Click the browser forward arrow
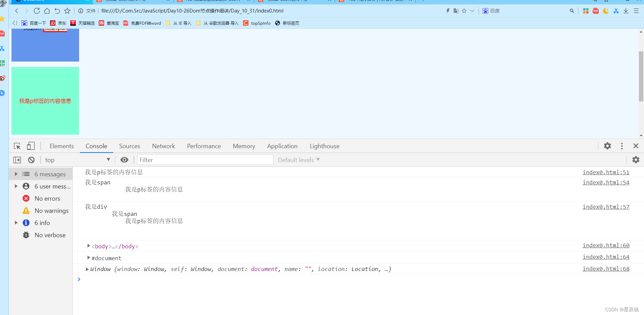The height and width of the screenshot is (315, 644). [26, 11]
